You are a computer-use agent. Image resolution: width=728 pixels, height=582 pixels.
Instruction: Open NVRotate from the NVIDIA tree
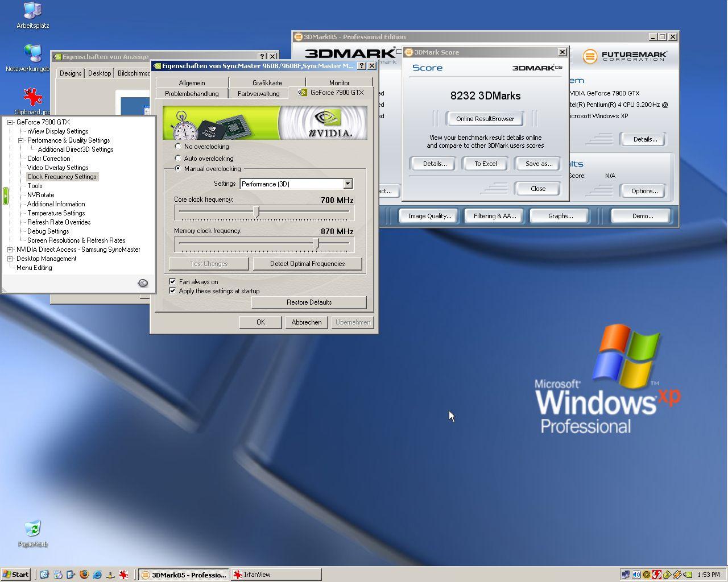tap(40, 195)
